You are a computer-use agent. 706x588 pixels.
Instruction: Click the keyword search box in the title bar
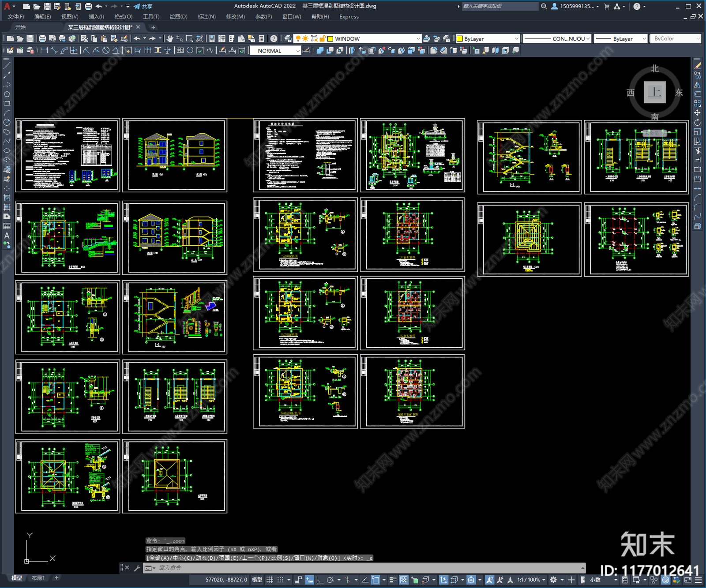tap(500, 6)
